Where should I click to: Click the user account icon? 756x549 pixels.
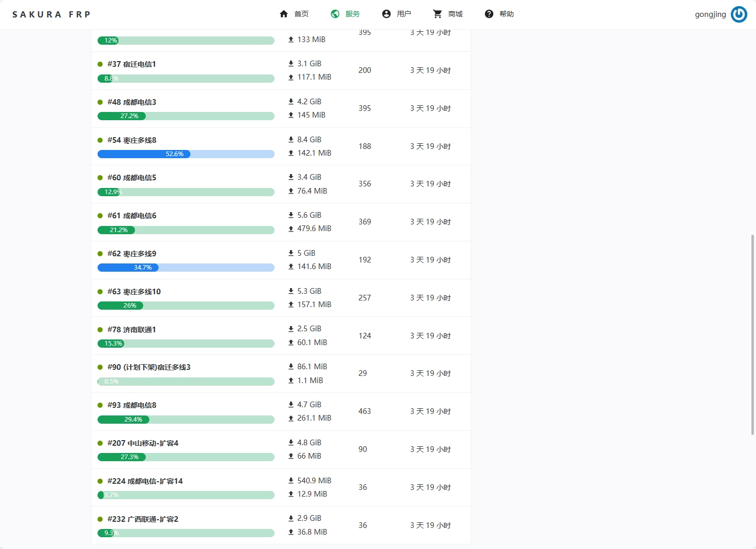(x=386, y=14)
